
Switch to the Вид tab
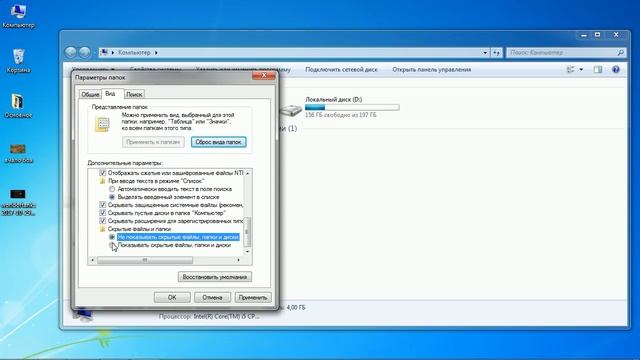point(110,93)
